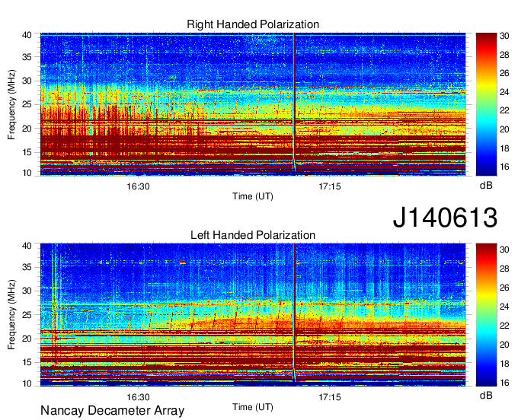Viewport: 518px width, 420px height.
Task: Click the J140613 label
Action: coord(445,218)
